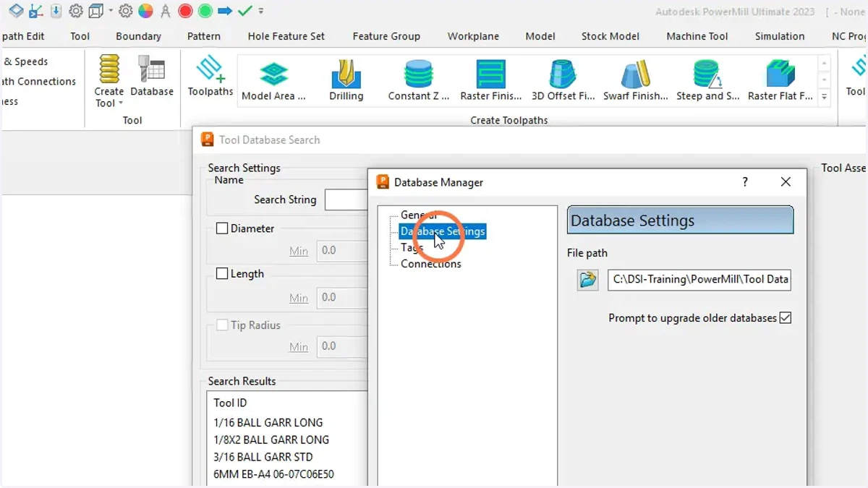Open the Hole Feature Set tab
This screenshot has width=868, height=488.
[286, 36]
